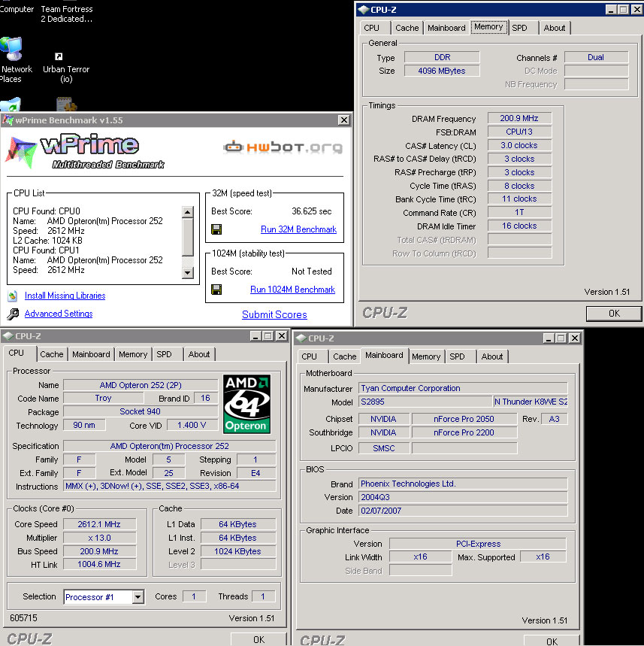Click the HT Link 1004.6 MHz value
The height and width of the screenshot is (646, 644).
pyautogui.click(x=99, y=565)
